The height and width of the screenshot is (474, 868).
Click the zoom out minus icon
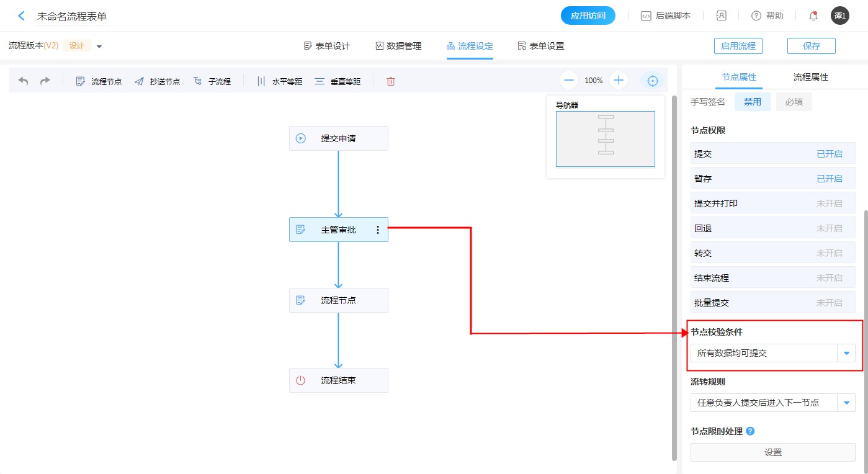click(569, 81)
